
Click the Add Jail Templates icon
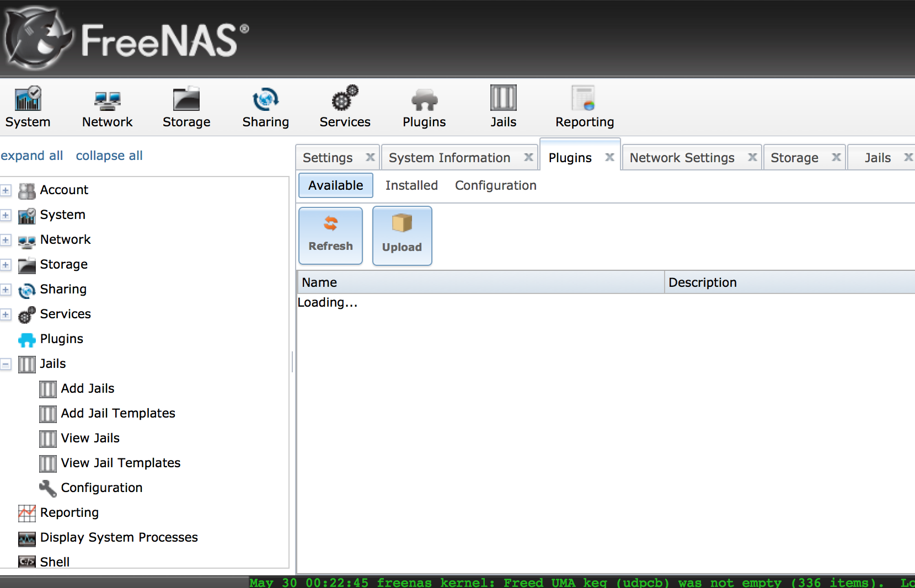[48, 414]
